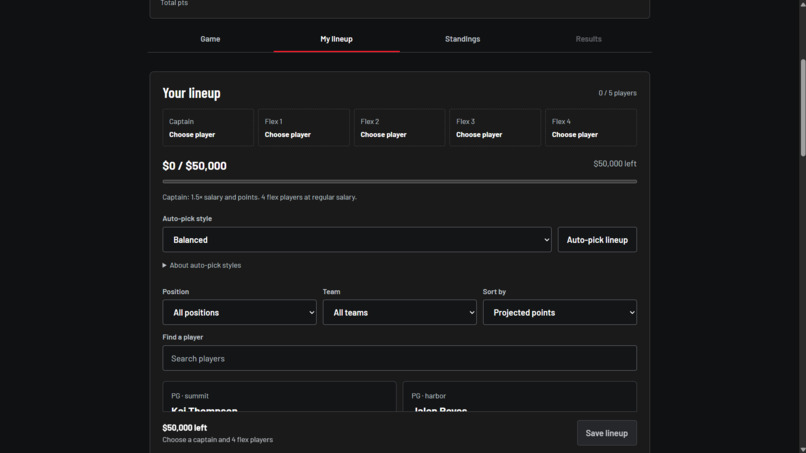Screen dimensions: 806x453
Task: Open the Auto-pick style Balanced dropdown
Action: (357, 240)
